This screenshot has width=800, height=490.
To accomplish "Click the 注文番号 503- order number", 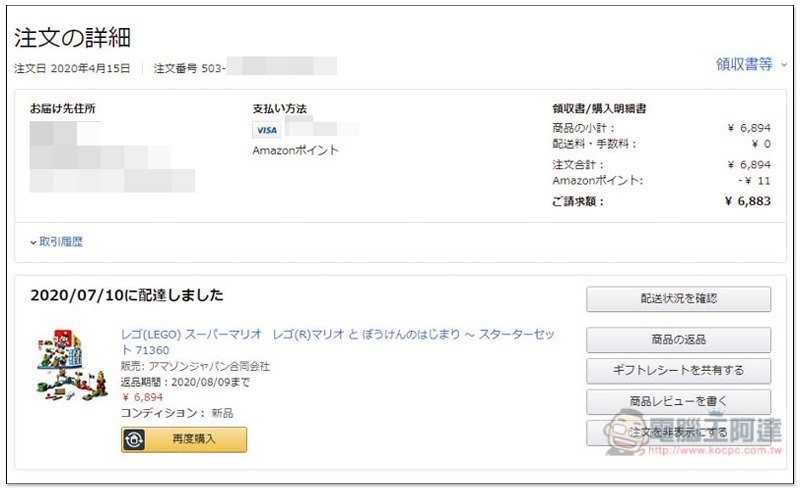I will point(189,68).
